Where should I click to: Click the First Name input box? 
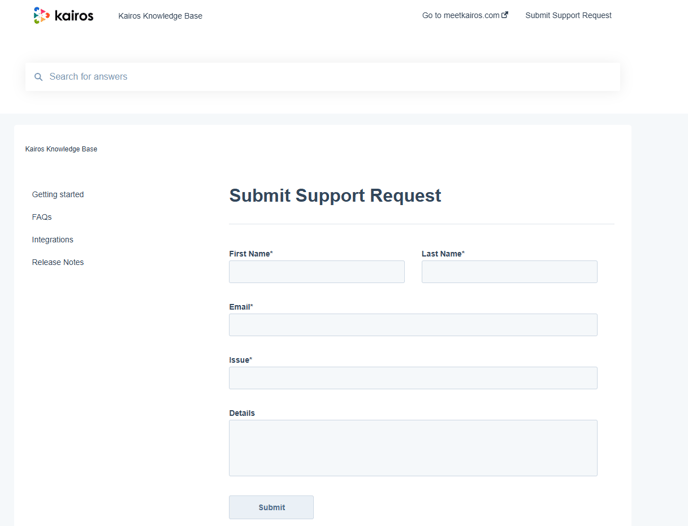point(317,272)
